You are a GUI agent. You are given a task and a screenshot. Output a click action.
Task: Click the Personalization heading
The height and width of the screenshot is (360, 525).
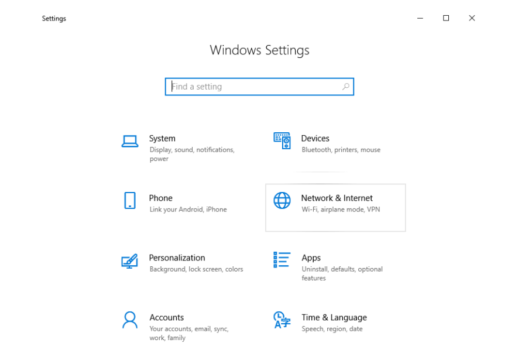(x=177, y=258)
